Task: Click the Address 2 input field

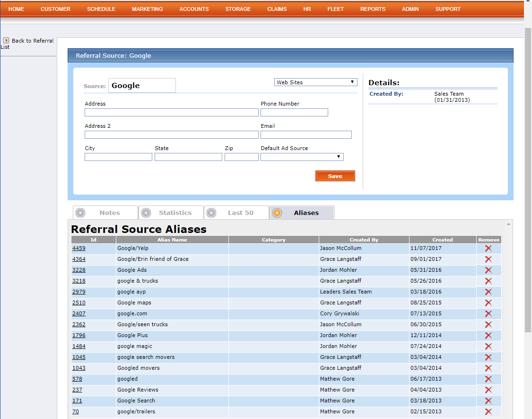Action: (171, 134)
